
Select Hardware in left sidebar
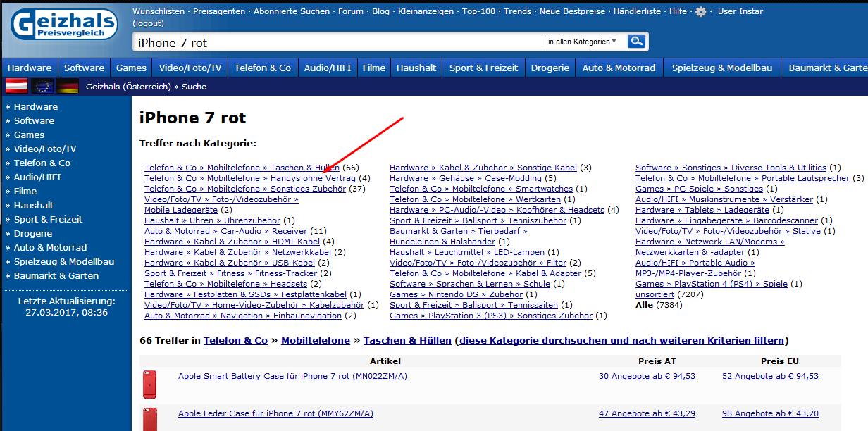[x=36, y=106]
